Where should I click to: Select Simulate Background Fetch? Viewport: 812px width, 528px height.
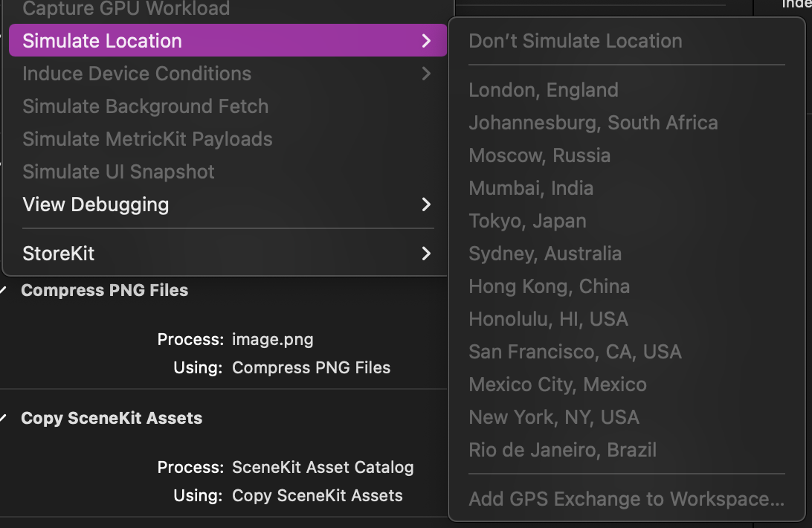pos(228,106)
